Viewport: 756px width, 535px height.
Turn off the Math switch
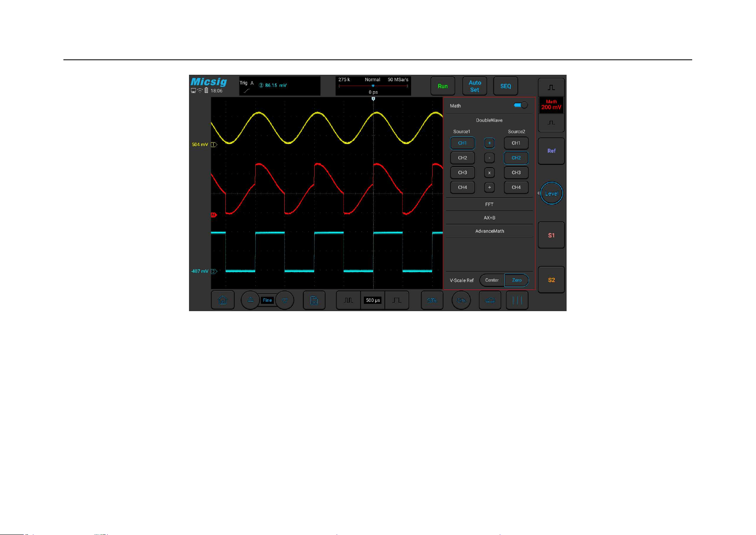521,105
